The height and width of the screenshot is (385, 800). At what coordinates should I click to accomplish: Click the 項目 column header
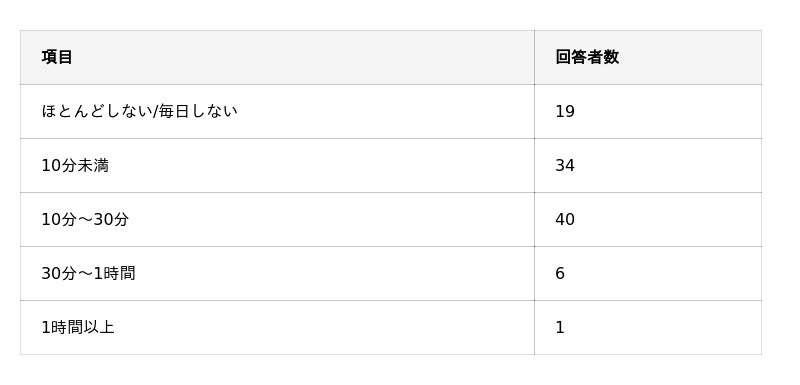57,57
